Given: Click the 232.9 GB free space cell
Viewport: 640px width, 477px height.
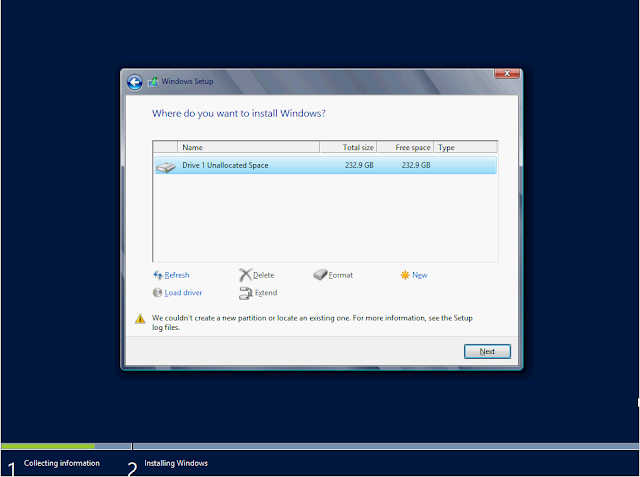Looking at the screenshot, I should (x=416, y=165).
